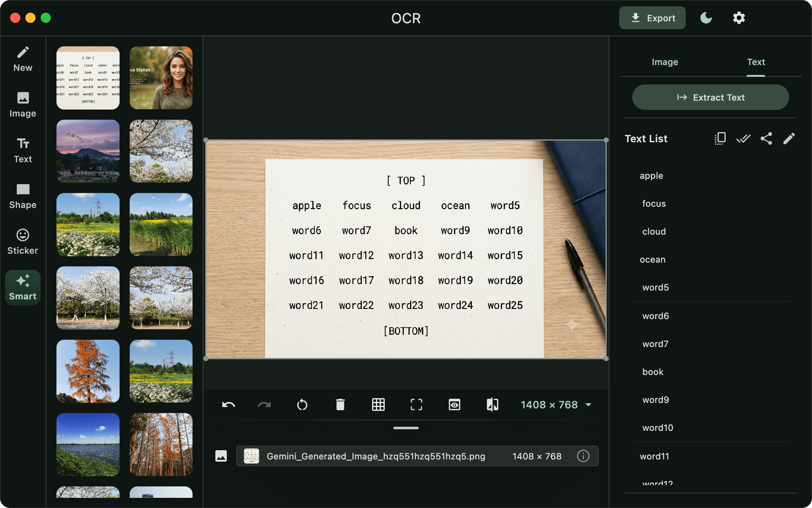The image size is (812, 508).
Task: Switch to the Image tab
Action: click(x=665, y=62)
